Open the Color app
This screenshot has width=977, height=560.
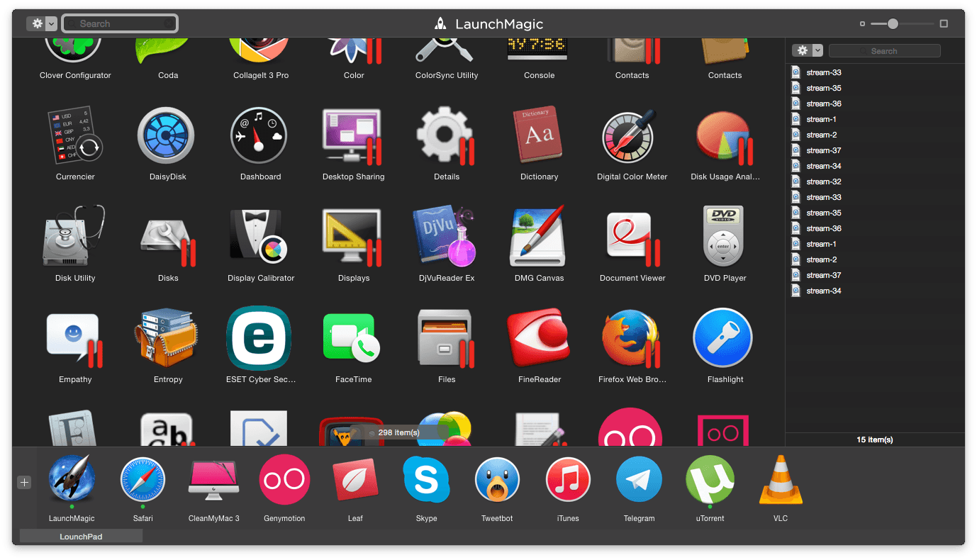tap(353, 51)
